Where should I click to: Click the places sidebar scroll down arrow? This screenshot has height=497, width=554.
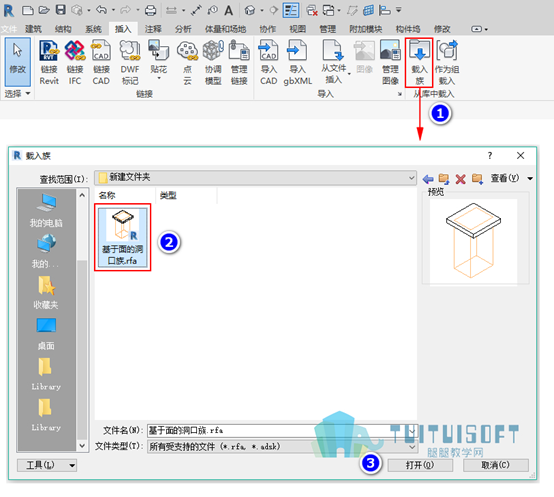[x=82, y=446]
